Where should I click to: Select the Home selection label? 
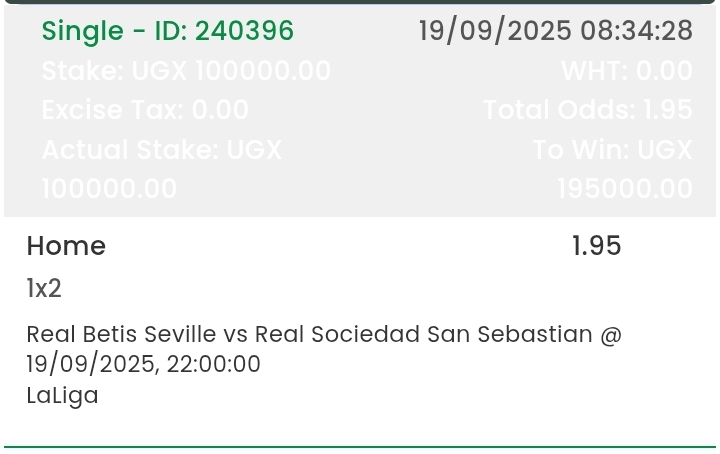click(x=66, y=246)
